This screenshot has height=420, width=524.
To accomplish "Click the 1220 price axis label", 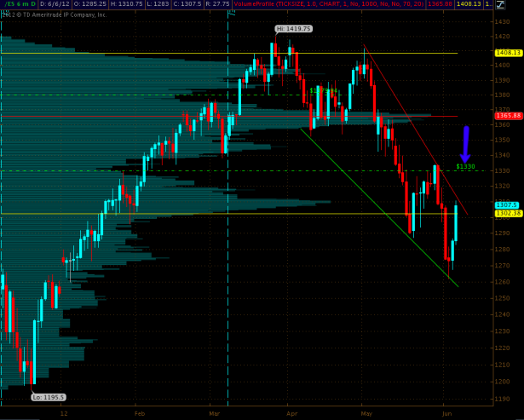I will pyautogui.click(x=504, y=348).
